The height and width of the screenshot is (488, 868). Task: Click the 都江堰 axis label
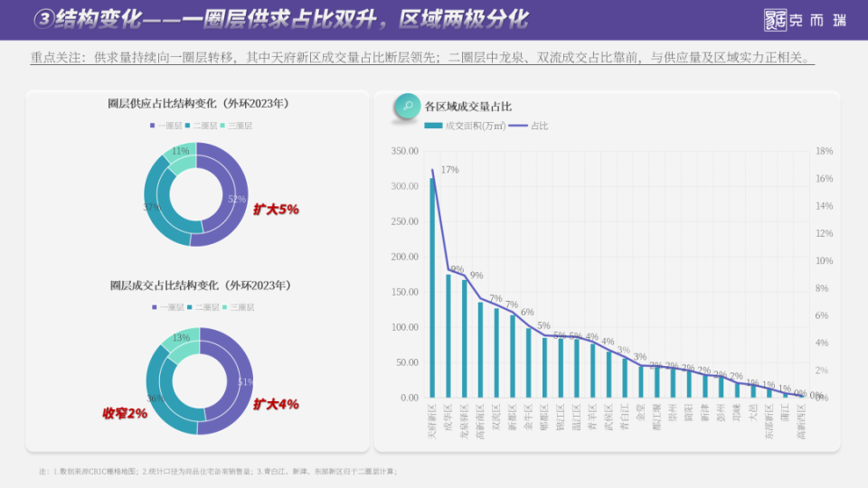tap(657, 418)
